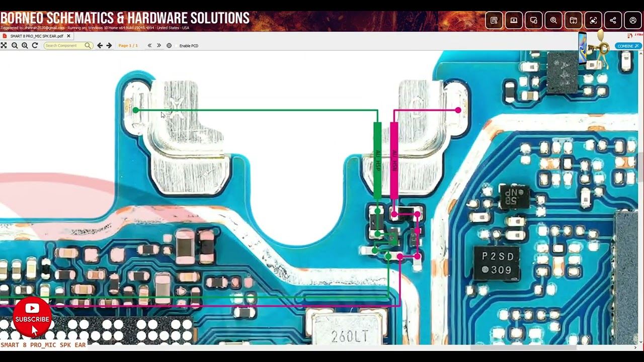Jump to next page with double-right chevron

[159, 45]
